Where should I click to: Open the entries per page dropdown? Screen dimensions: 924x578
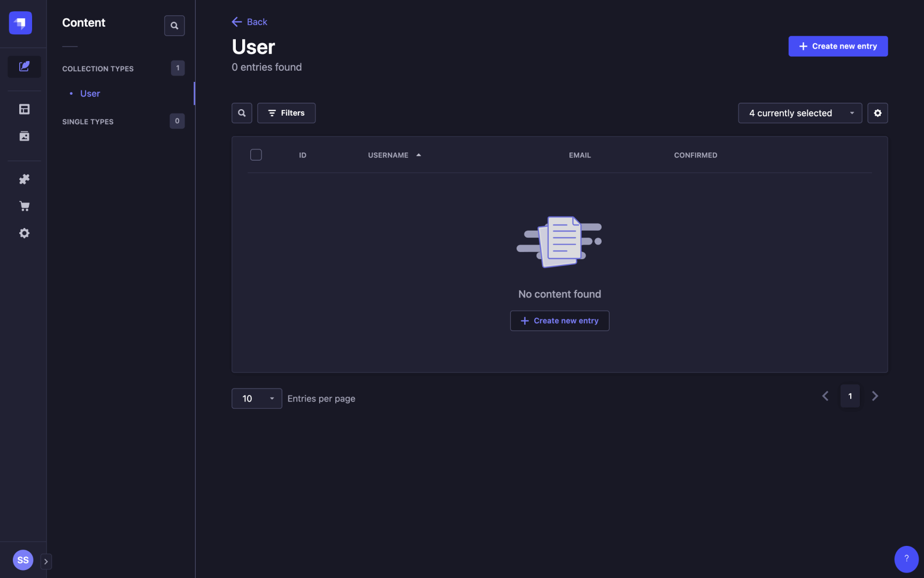pos(256,398)
